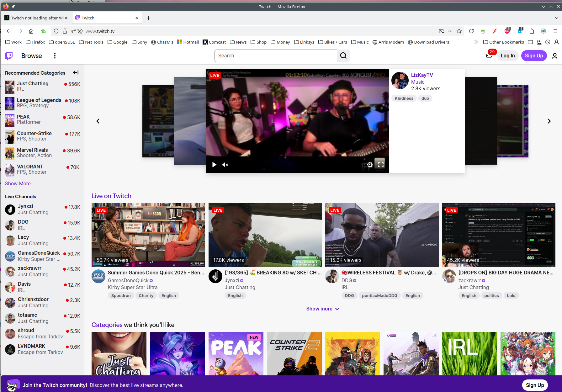Select PEAK category in sidebar
The height and width of the screenshot is (392, 562).
(x=43, y=119)
